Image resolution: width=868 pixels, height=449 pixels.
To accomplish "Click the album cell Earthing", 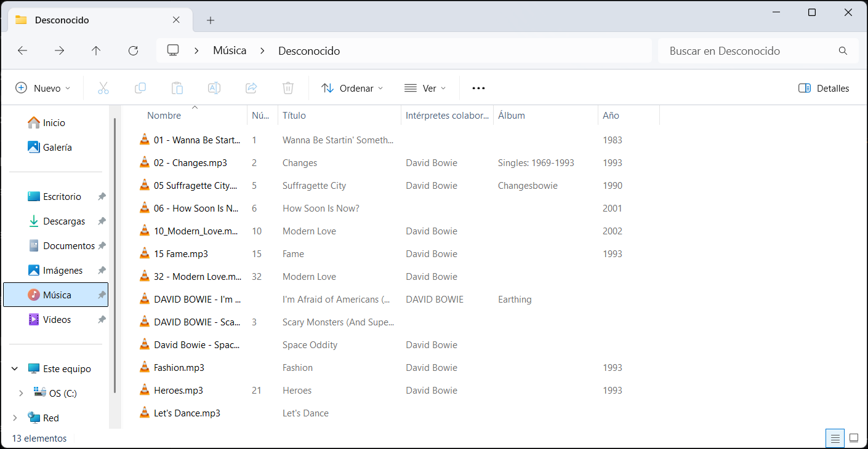I will point(515,300).
